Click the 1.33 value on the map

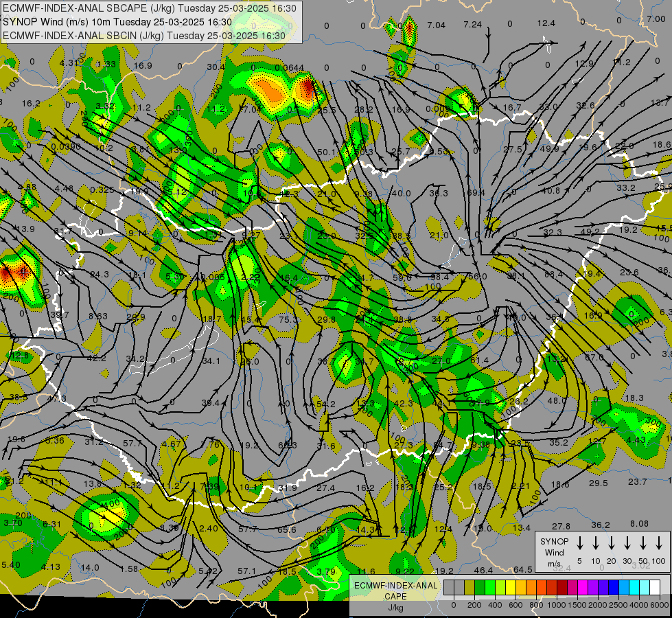point(106,65)
